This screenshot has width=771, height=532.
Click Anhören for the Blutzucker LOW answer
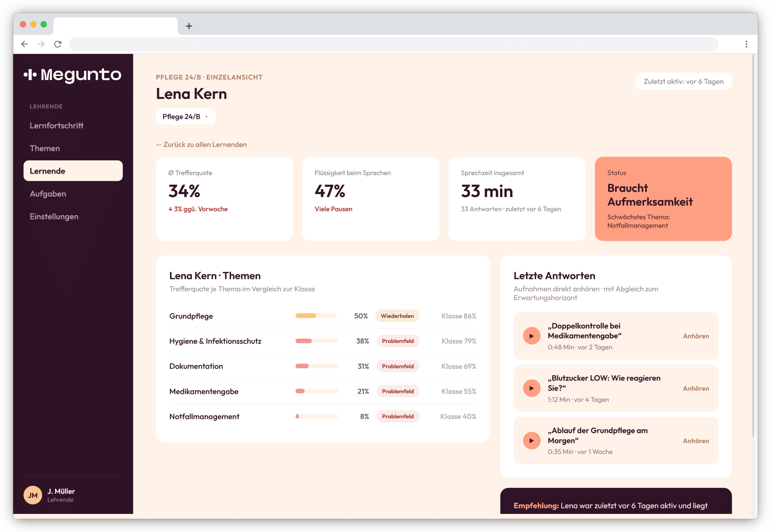pyautogui.click(x=696, y=388)
